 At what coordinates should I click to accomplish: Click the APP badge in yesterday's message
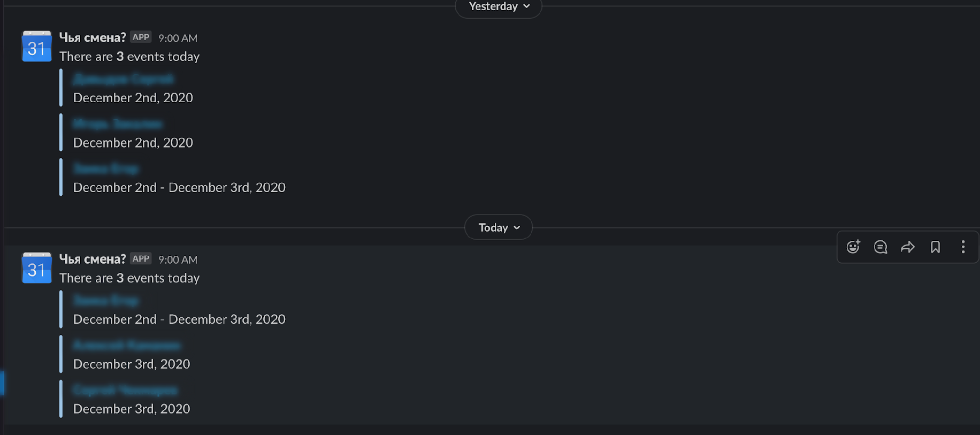click(x=141, y=37)
